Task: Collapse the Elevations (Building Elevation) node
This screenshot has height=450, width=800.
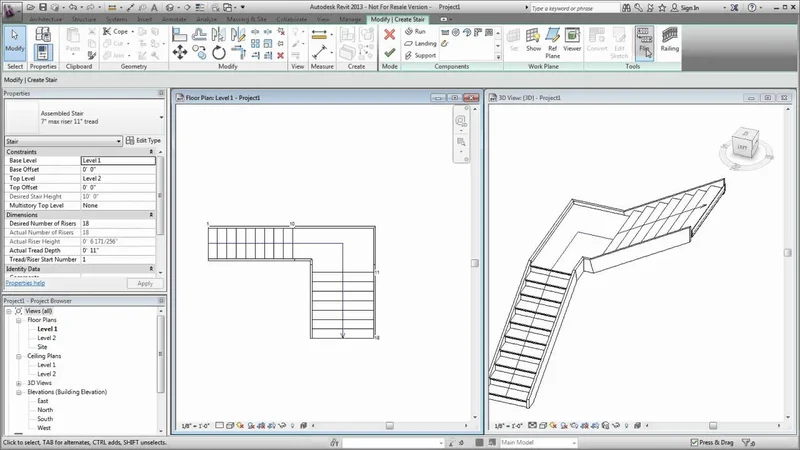Action: click(18, 392)
